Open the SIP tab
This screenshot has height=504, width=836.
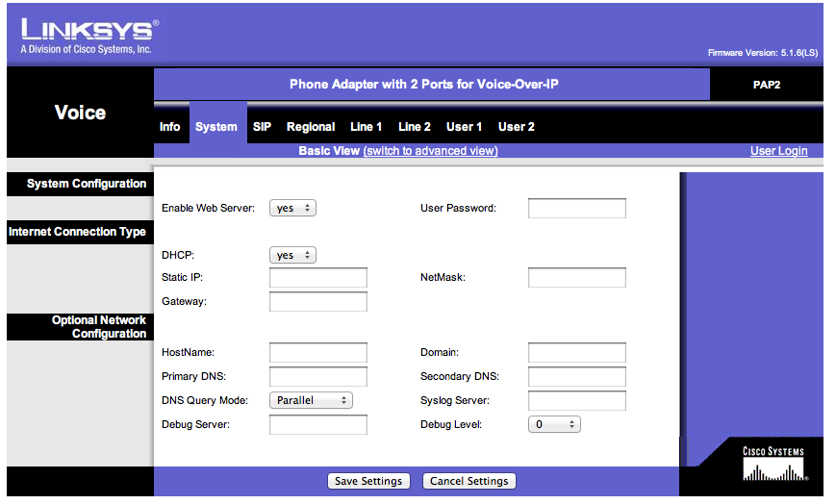tap(262, 127)
